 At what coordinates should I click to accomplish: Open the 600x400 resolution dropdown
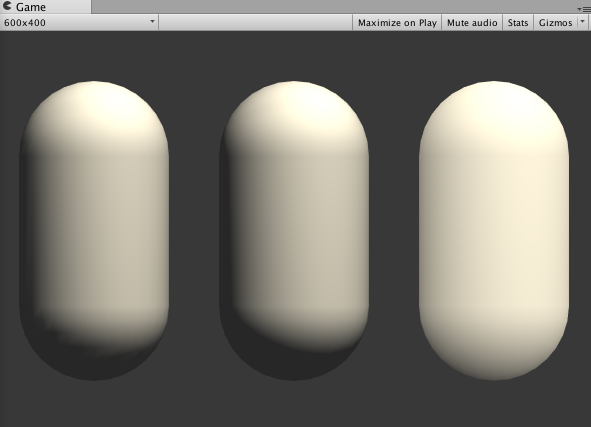pos(79,23)
